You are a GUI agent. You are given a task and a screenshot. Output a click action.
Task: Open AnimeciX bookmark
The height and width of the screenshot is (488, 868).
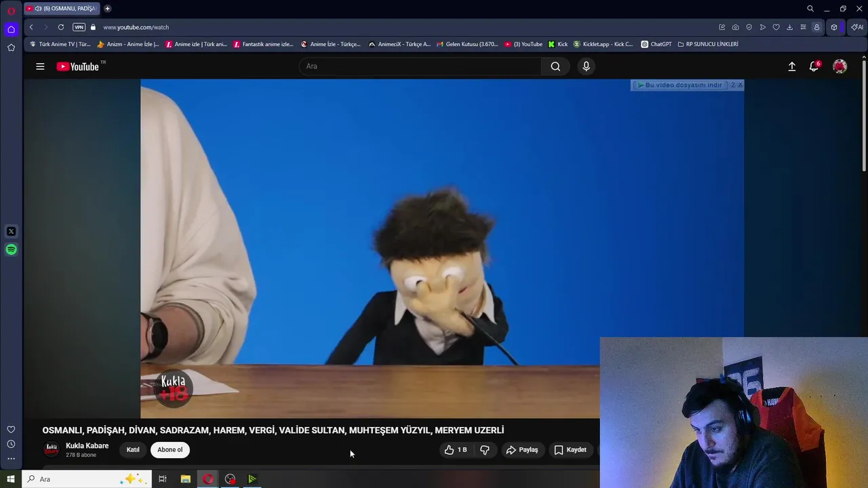(399, 44)
